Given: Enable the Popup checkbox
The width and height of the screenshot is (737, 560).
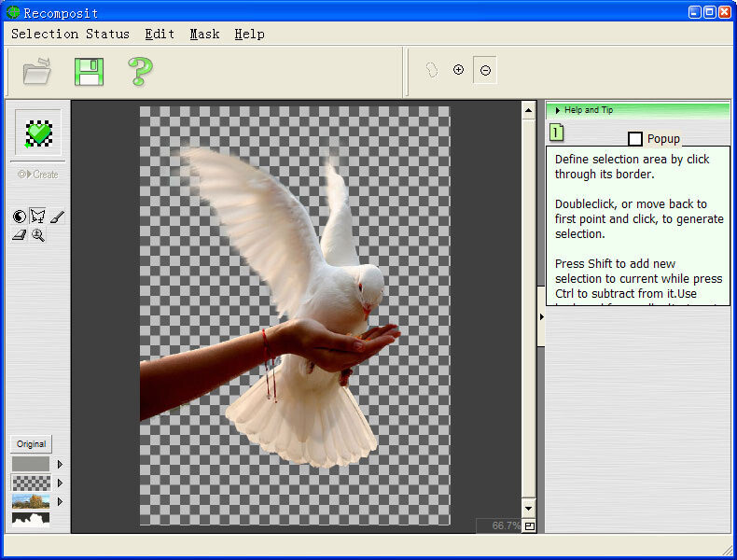Looking at the screenshot, I should coord(635,139).
